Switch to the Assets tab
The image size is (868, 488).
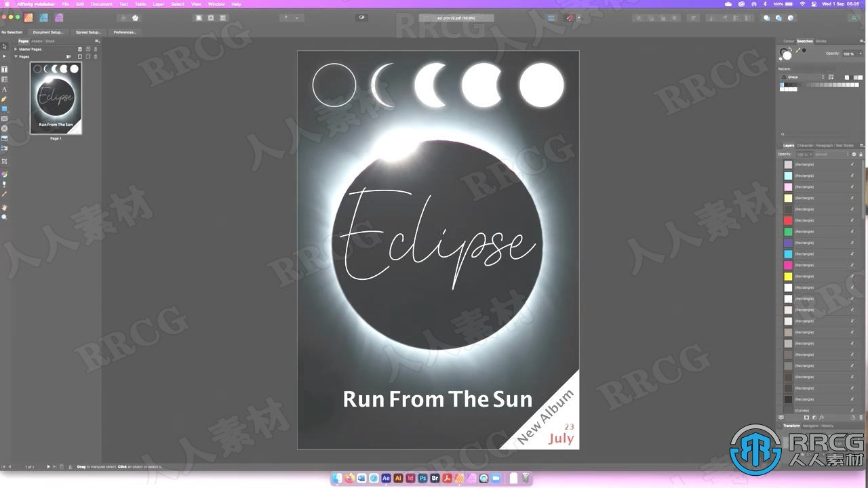tap(37, 41)
